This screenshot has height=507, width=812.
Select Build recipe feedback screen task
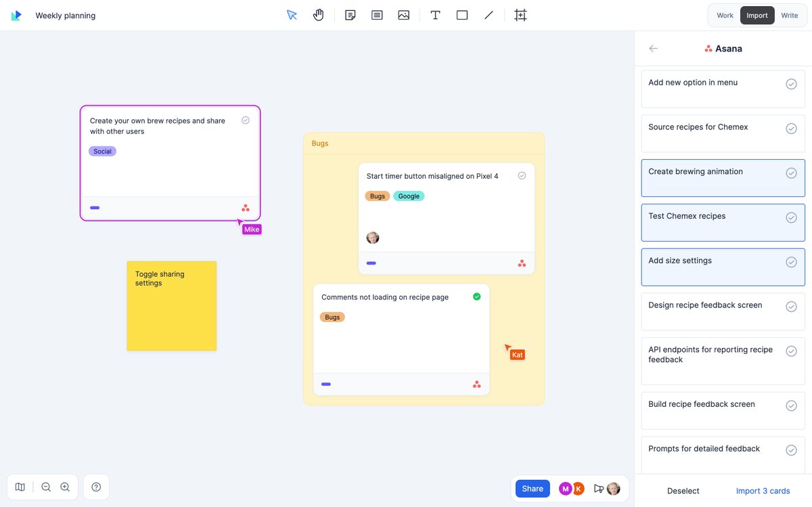pyautogui.click(x=723, y=410)
